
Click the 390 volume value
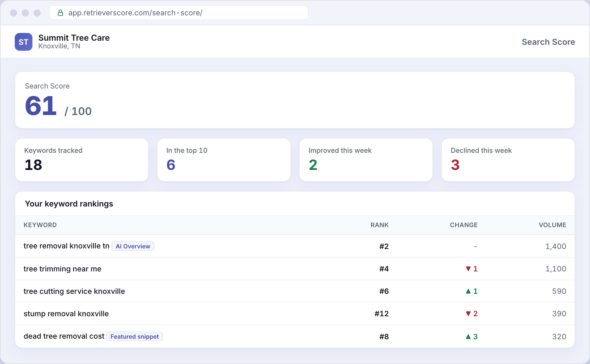559,314
